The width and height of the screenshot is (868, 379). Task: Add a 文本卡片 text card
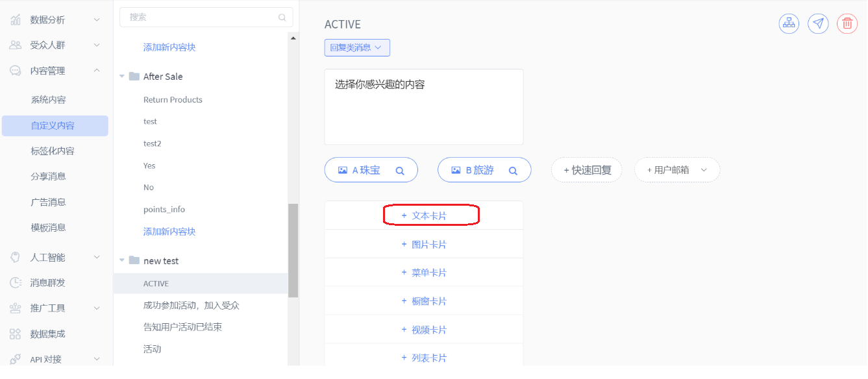pos(424,215)
